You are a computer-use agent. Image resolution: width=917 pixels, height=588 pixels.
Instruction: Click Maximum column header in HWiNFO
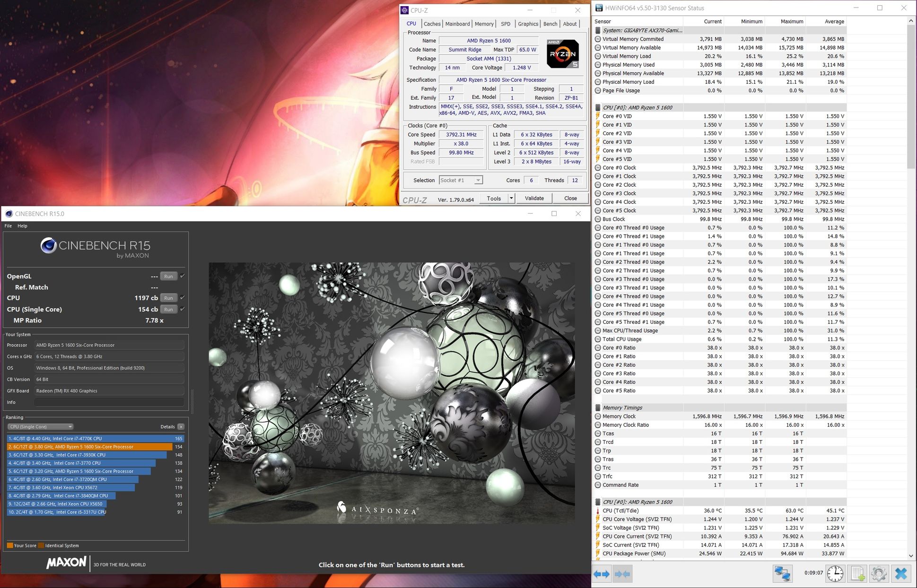[785, 21]
